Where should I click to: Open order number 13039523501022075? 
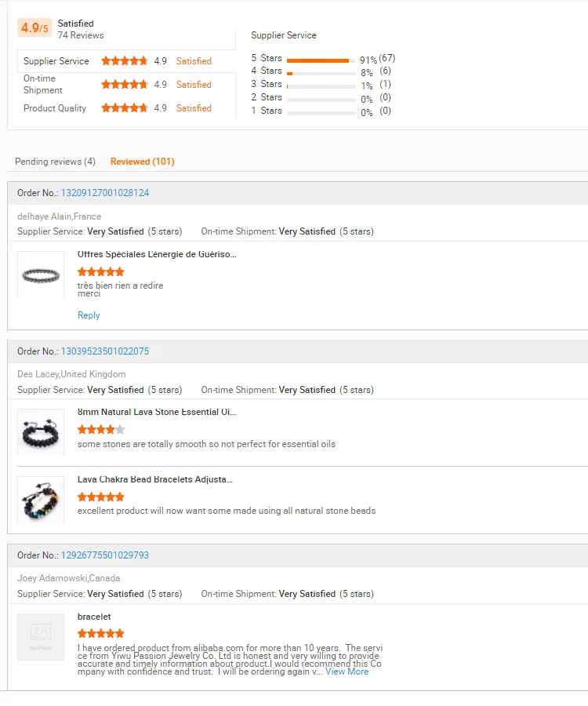[x=105, y=351]
